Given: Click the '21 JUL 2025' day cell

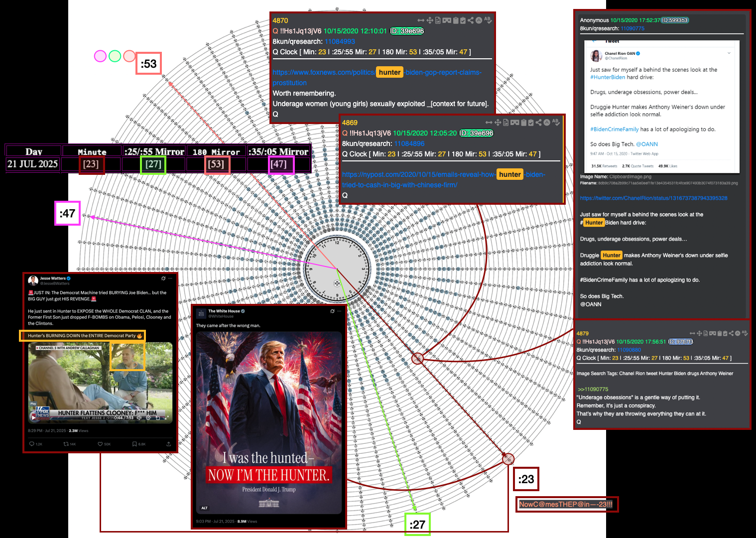Looking at the screenshot, I should 33,164.
